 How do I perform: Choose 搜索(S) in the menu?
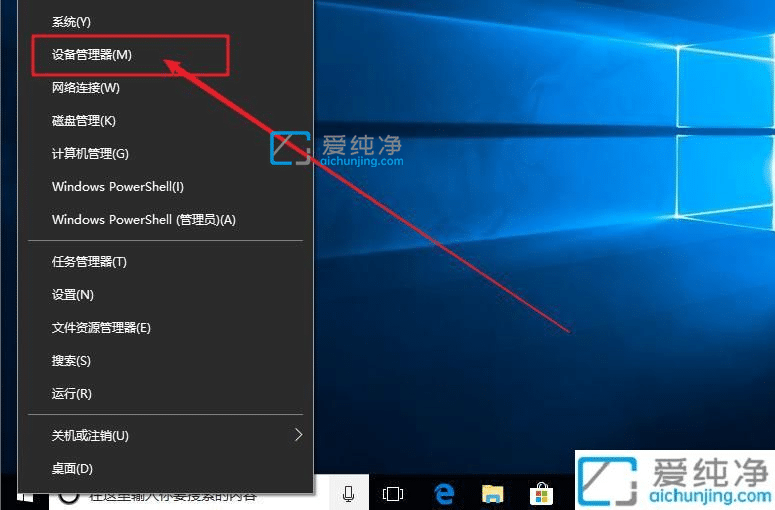click(x=166, y=361)
